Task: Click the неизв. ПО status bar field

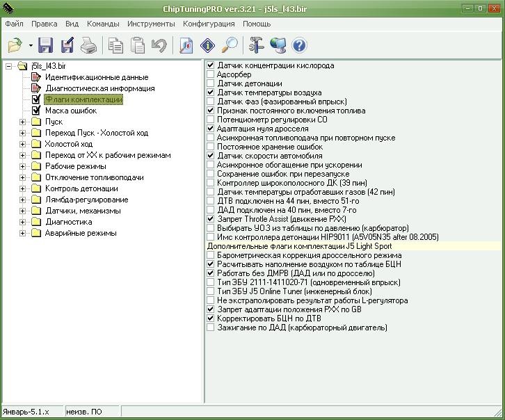Action: tap(92, 412)
